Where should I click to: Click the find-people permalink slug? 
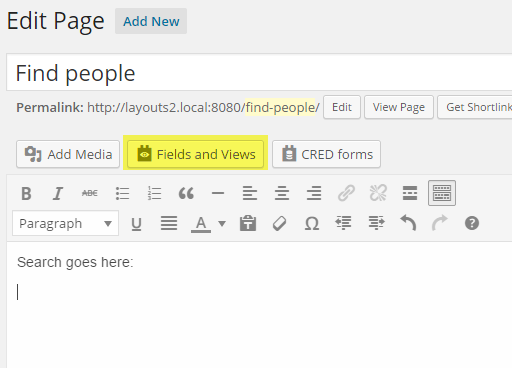(280, 107)
